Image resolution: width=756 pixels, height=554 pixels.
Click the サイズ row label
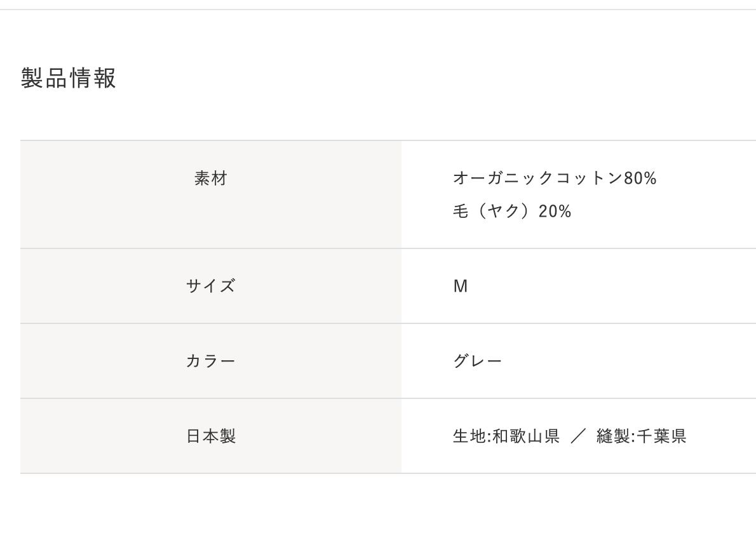coord(211,286)
